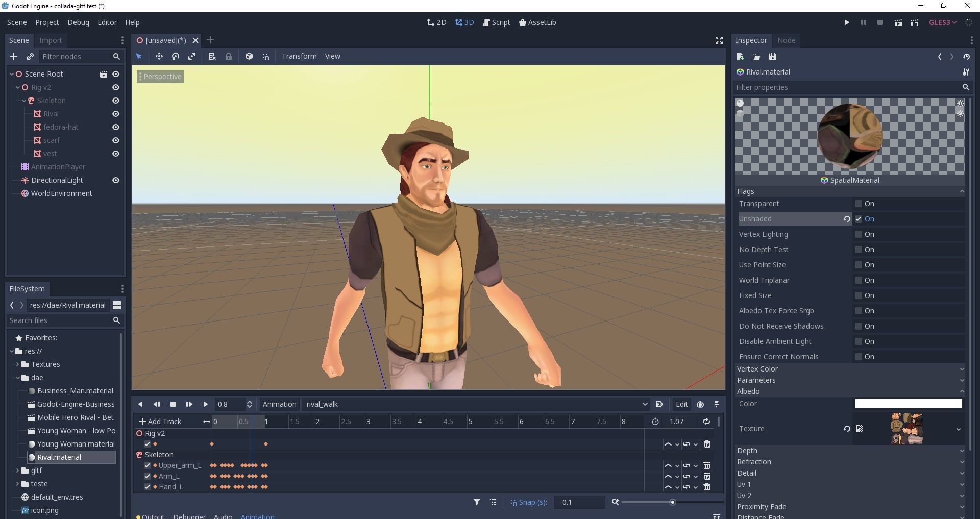Click the white Albedo Color swatch
Viewport: 980px width, 519px height.
coord(908,404)
